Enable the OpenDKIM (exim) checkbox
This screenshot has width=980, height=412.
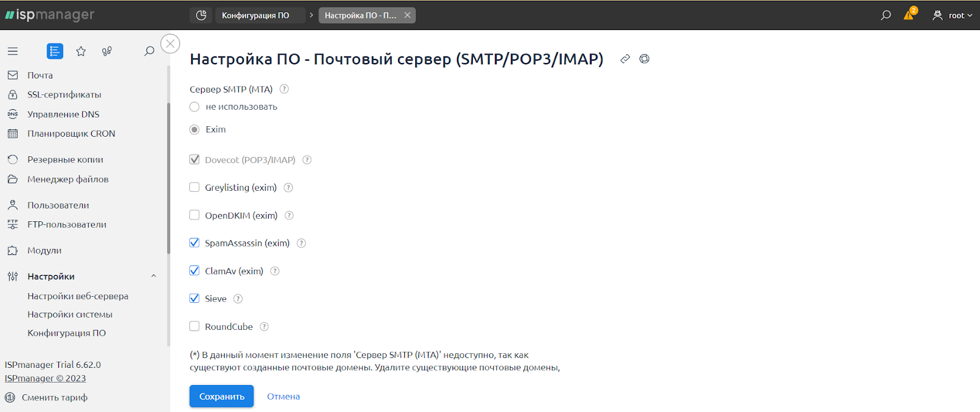pyautogui.click(x=195, y=215)
